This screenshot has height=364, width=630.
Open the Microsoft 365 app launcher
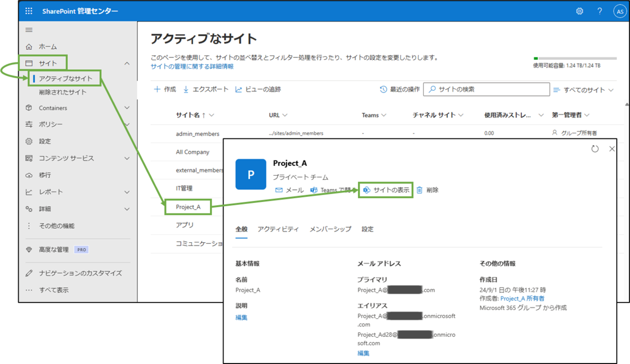coord(28,10)
